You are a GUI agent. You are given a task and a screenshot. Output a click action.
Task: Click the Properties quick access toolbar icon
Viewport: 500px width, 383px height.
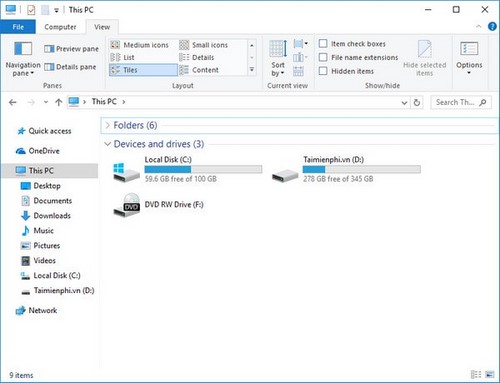(31, 10)
